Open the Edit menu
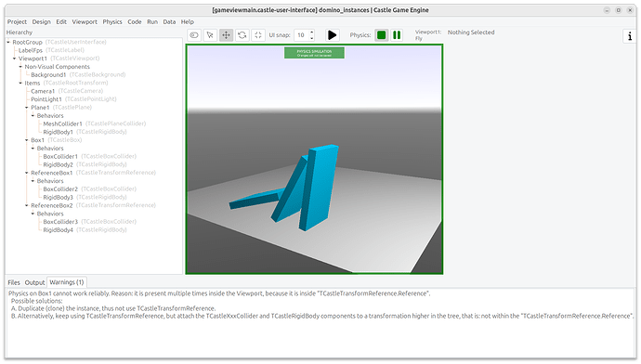 pos(61,21)
